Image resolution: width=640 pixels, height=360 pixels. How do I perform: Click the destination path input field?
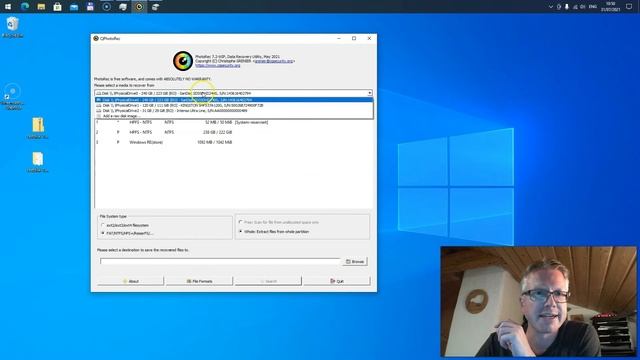tap(220, 261)
